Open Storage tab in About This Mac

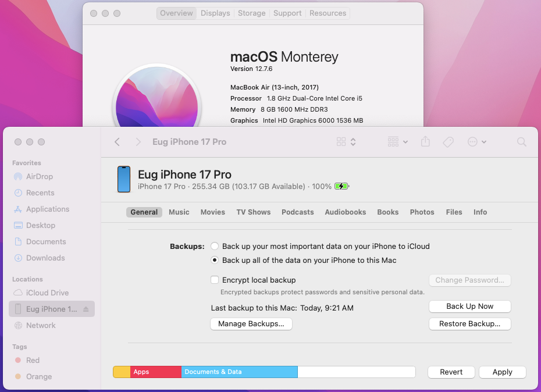click(252, 13)
